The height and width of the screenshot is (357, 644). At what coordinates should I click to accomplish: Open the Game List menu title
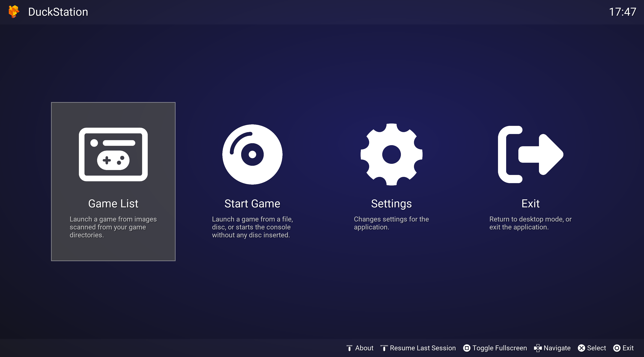pos(113,203)
